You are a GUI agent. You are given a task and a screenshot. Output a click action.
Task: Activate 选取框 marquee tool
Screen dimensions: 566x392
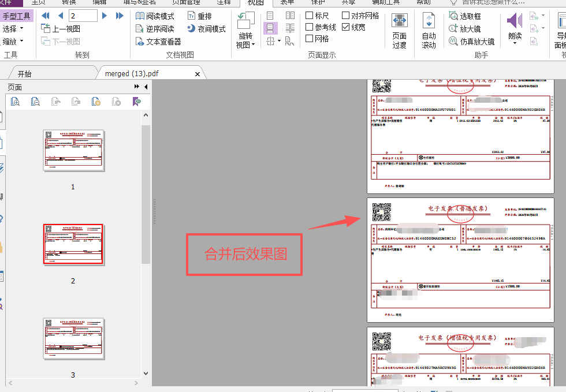[x=465, y=16]
